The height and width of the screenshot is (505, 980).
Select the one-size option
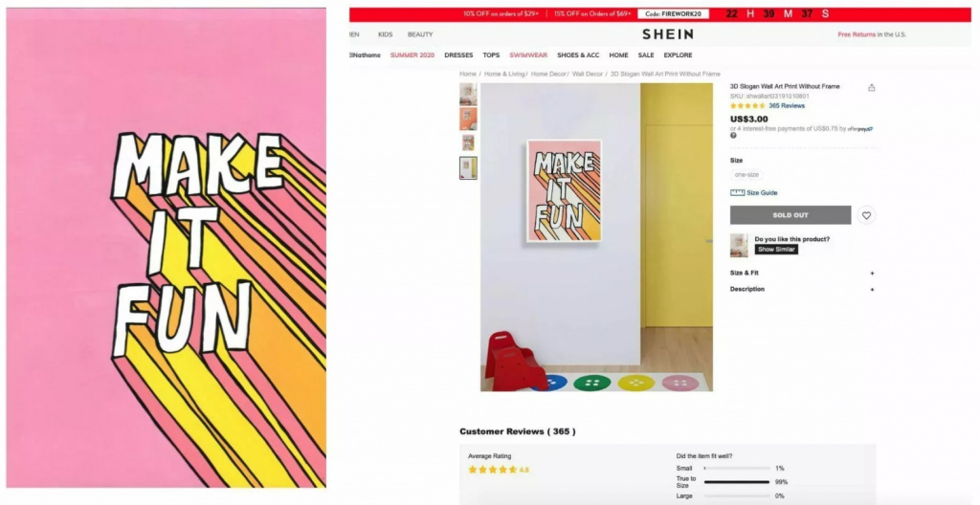click(746, 175)
